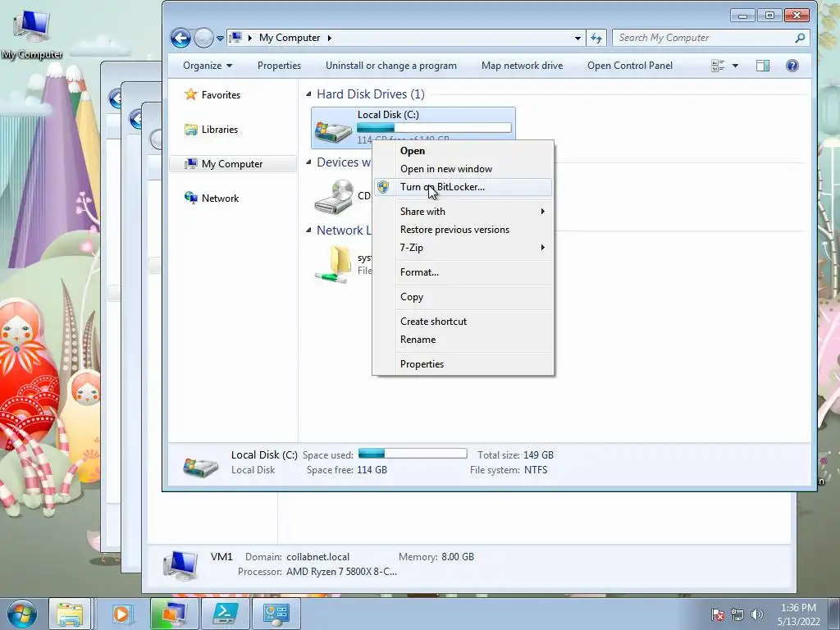Expand the Share with submenu
Viewport: 840px width, 630px height.
coord(463,212)
